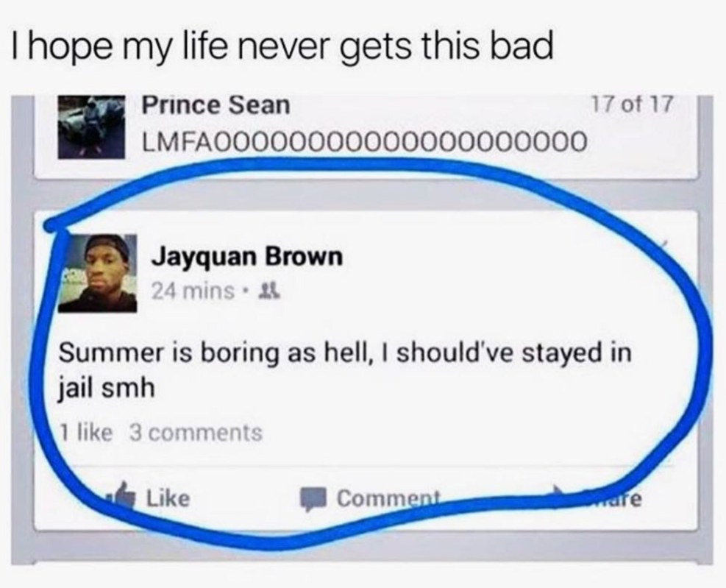Open the post options chevron on Jayquan's post
726x588 pixels.
click(x=663, y=244)
